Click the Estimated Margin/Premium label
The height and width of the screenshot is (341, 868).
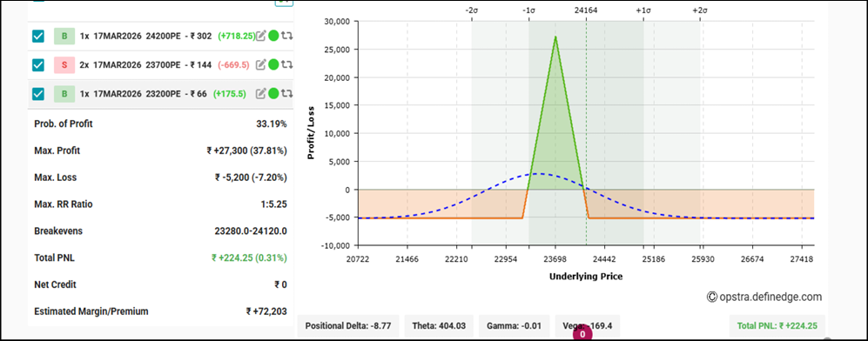click(x=91, y=311)
